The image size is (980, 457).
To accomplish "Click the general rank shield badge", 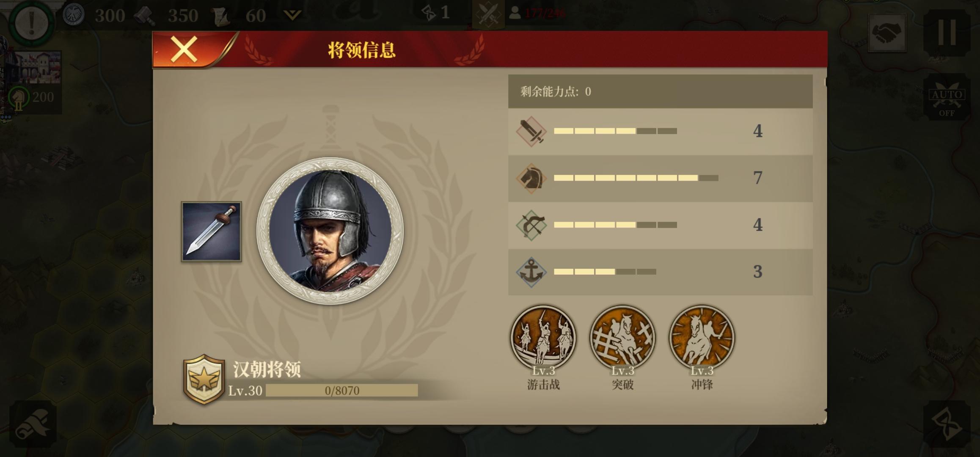I will pos(204,379).
